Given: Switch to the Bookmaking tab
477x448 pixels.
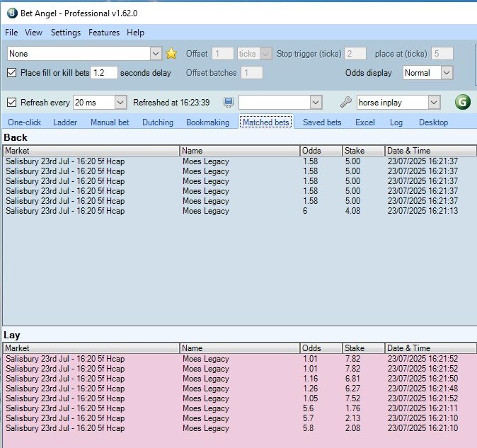Looking at the screenshot, I should (x=207, y=122).
